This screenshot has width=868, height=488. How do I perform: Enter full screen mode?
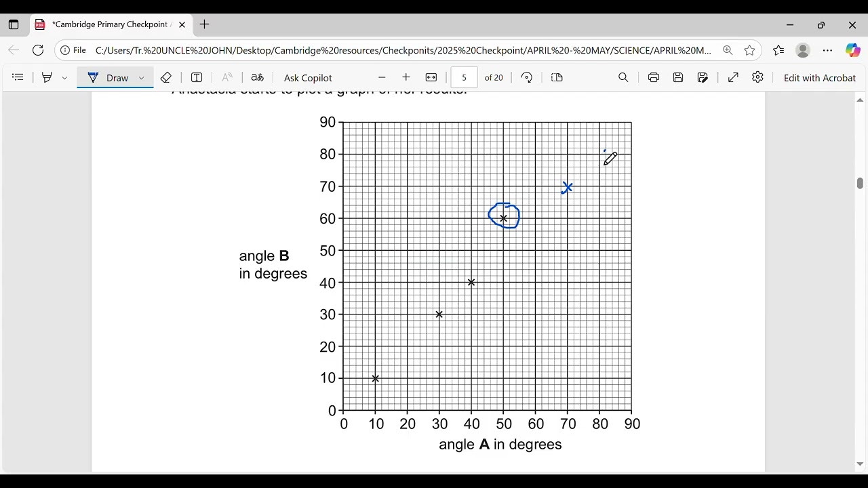pos(733,78)
